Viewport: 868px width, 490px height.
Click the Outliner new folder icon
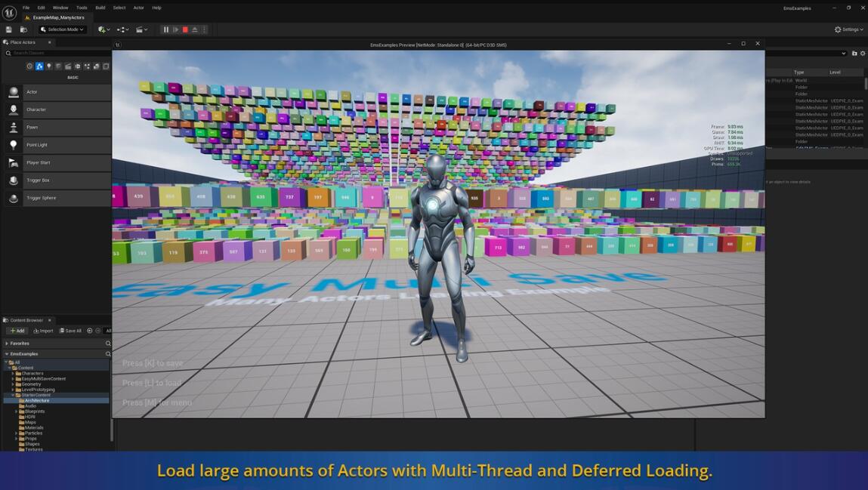854,54
